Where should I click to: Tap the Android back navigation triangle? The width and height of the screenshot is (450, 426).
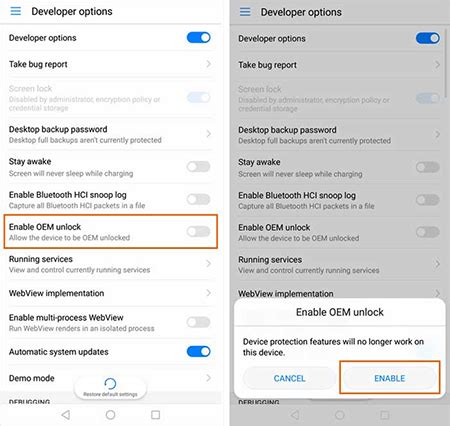point(66,415)
